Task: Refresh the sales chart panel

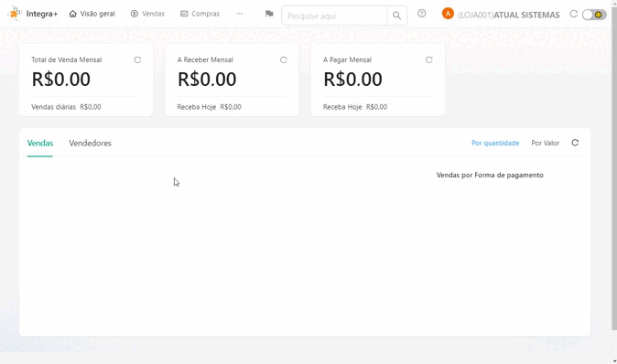Action: [575, 143]
